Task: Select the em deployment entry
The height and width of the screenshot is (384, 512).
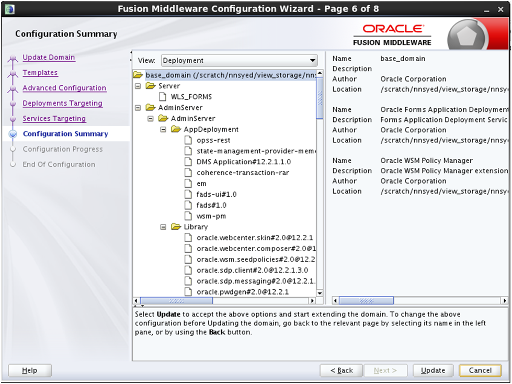Action: tap(201, 184)
